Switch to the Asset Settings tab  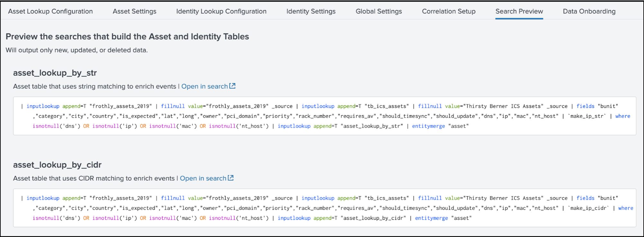point(134,11)
